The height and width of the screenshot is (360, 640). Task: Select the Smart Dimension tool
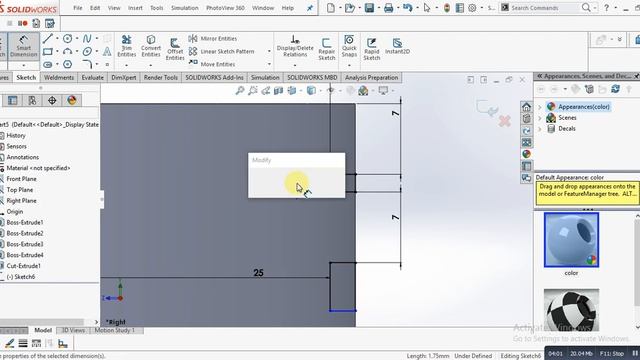point(24,46)
